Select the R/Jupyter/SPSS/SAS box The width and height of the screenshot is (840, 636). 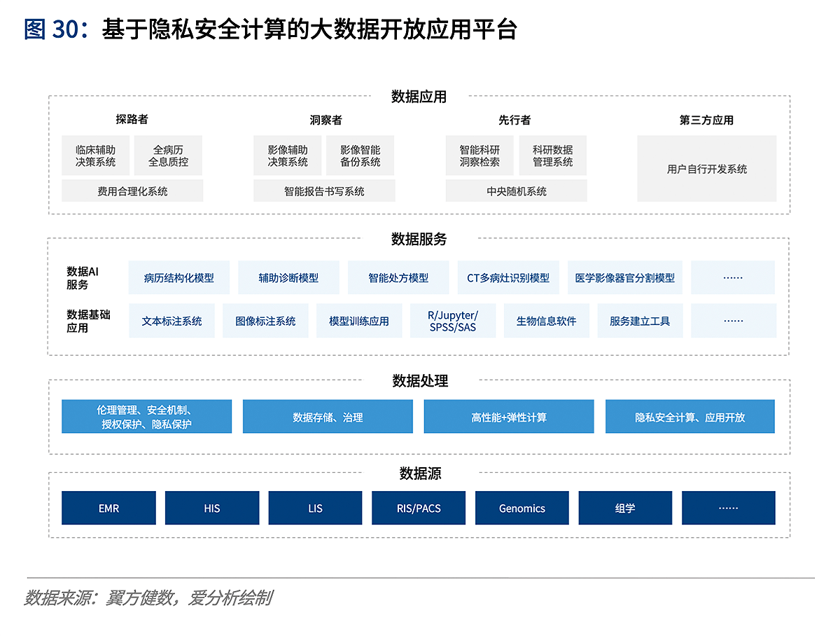pyautogui.click(x=453, y=321)
